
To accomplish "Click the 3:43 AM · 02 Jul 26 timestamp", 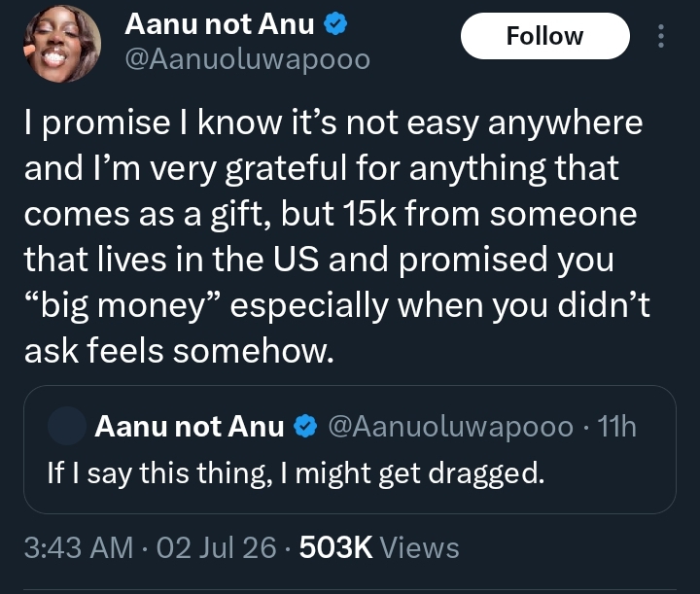I will click(150, 547).
